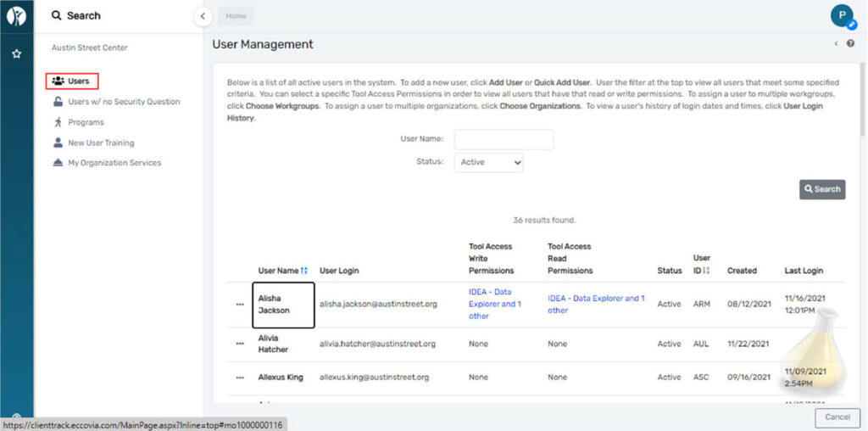The height and width of the screenshot is (431, 868).
Task: Open Users w/ no Security Question
Action: coord(124,101)
